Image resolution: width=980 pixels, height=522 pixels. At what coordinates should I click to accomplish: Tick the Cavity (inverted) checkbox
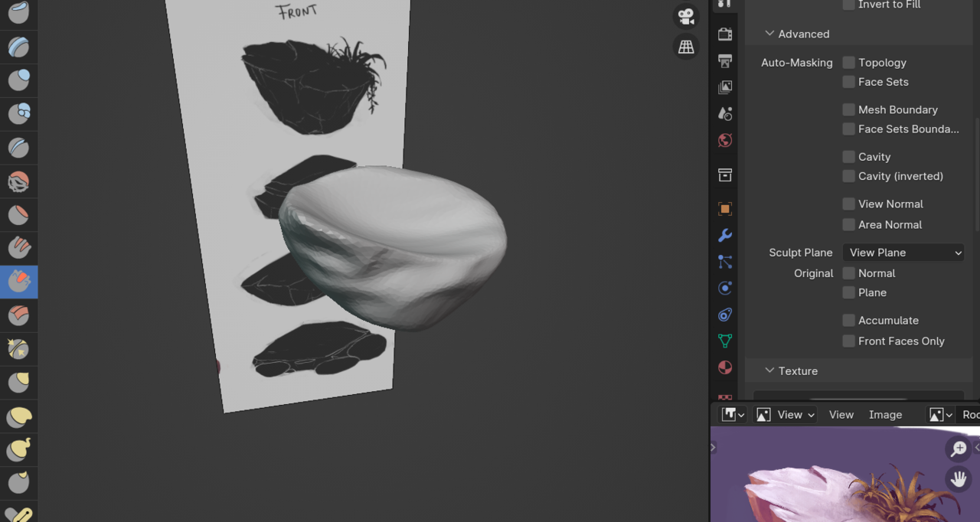point(848,176)
